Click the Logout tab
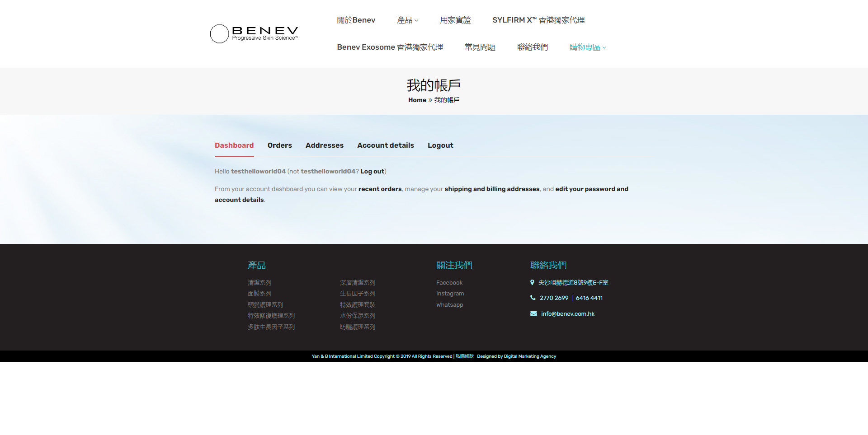868x435 pixels. 440,145
